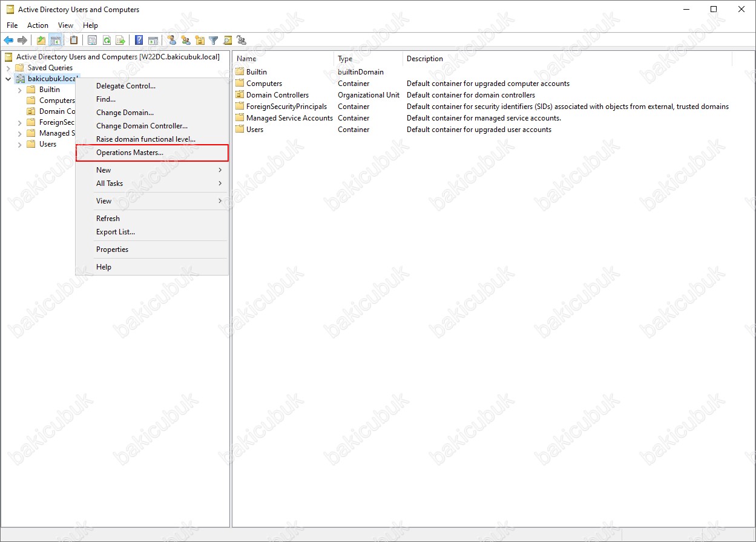Sort by the Name column header
The image size is (756, 542).
pos(283,59)
